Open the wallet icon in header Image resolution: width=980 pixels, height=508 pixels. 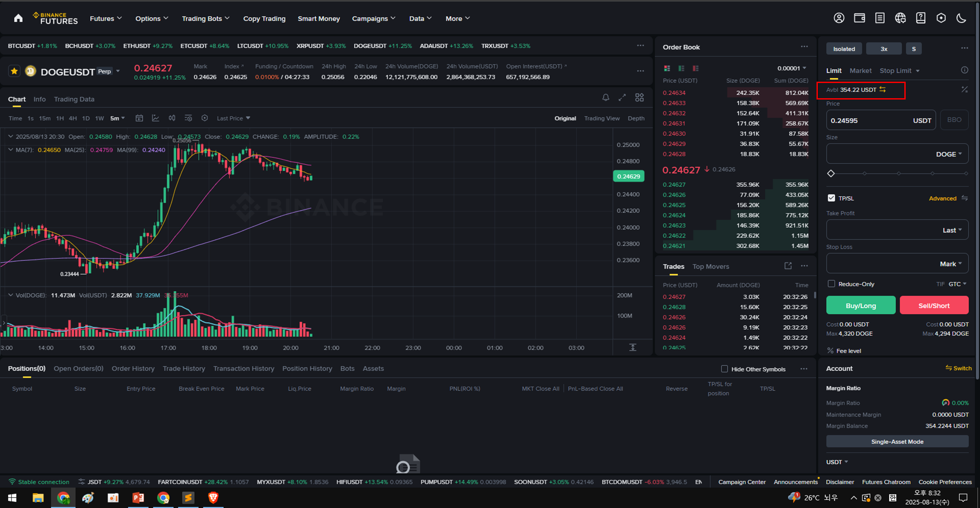[x=859, y=18]
